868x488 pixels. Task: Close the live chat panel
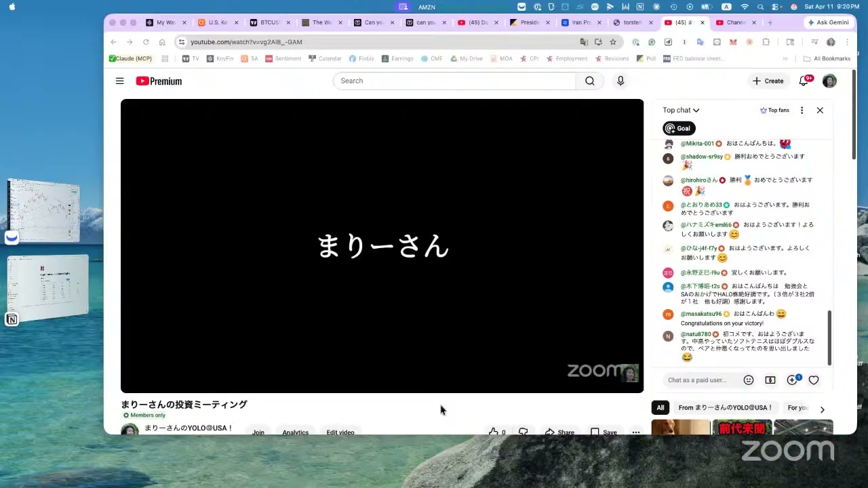[820, 110]
